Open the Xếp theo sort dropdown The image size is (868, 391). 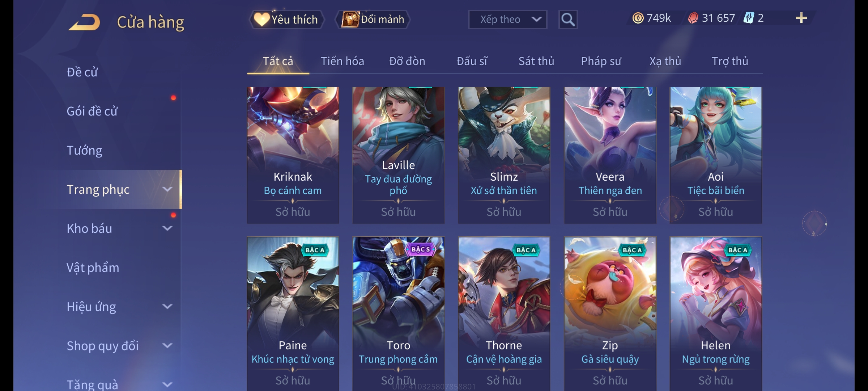[x=507, y=20]
